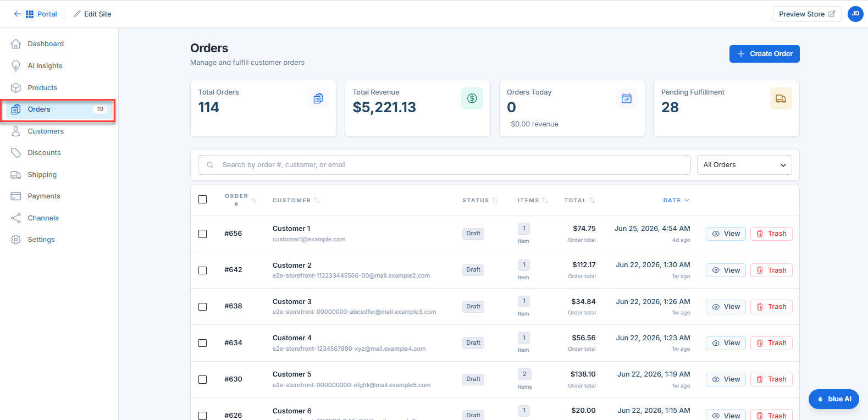Viewport: 868px width, 420px height.
Task: Click the Draft status badge of order #656
Action: tap(473, 234)
